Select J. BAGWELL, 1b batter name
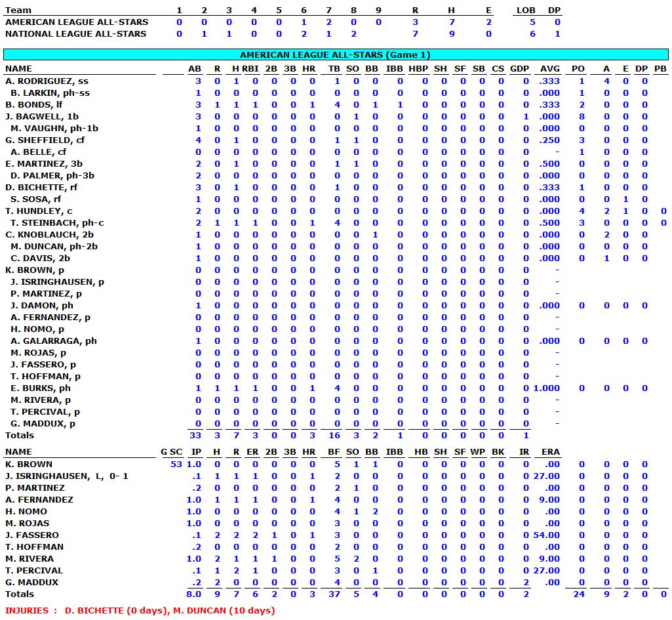 pos(41,117)
